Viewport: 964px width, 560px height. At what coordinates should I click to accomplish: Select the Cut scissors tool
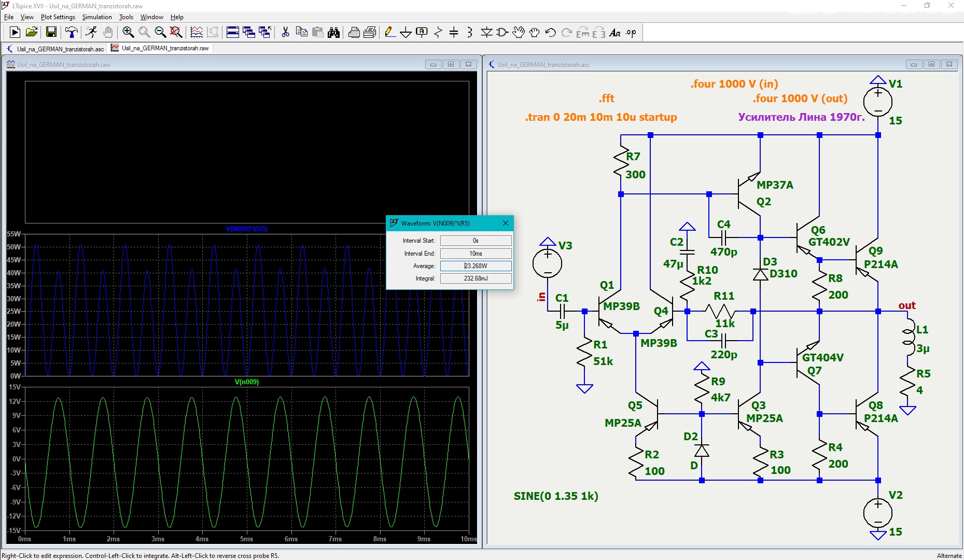[285, 33]
